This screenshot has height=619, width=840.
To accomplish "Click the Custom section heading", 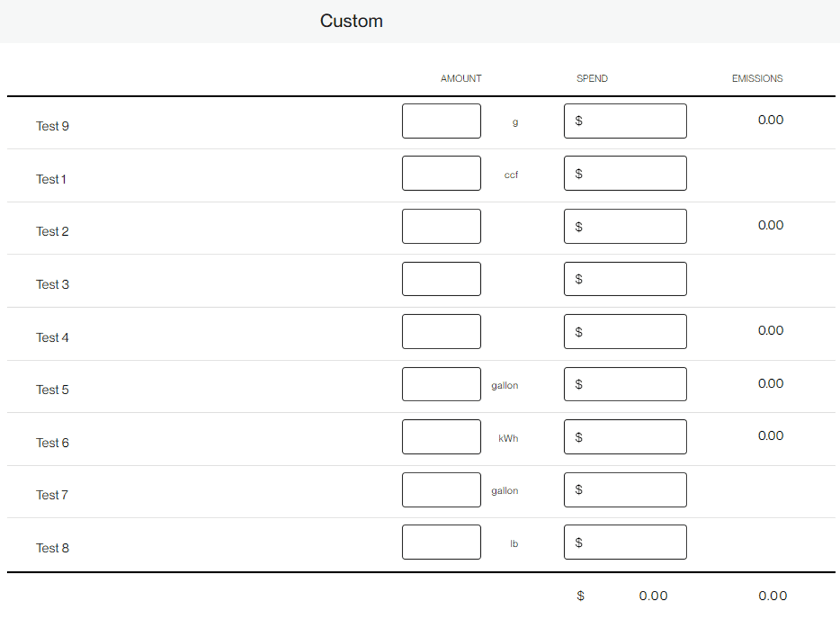I will click(x=351, y=21).
